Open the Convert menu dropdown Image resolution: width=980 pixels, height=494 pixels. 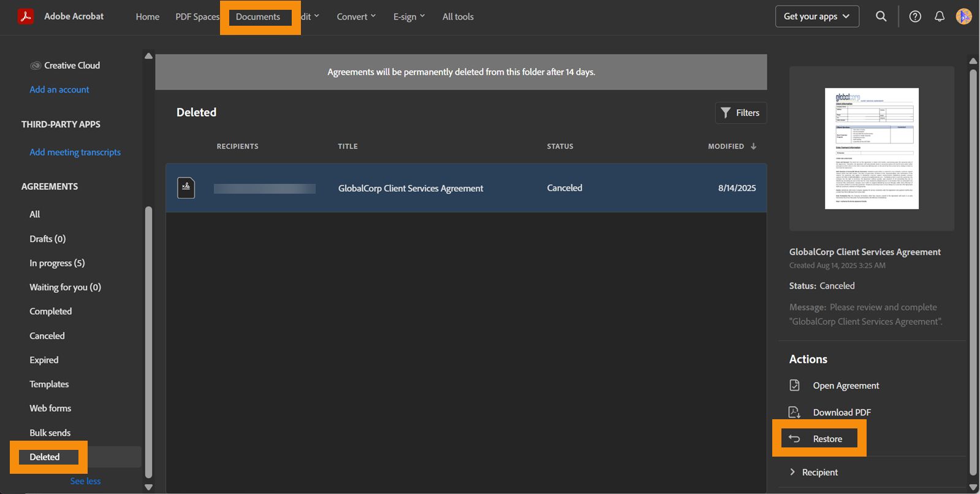point(356,17)
